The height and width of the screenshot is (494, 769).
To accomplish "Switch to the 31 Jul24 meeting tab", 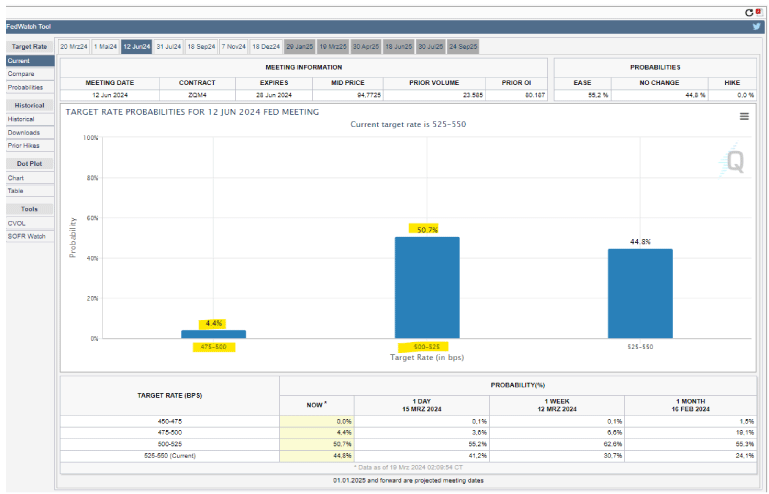I will (x=168, y=46).
